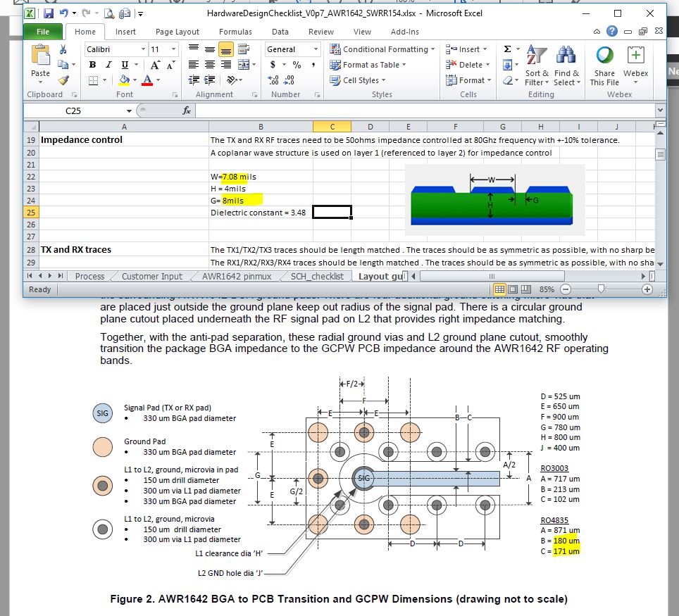Click the Save icon in quick access toolbar
The height and width of the screenshot is (616, 679).
(x=49, y=13)
